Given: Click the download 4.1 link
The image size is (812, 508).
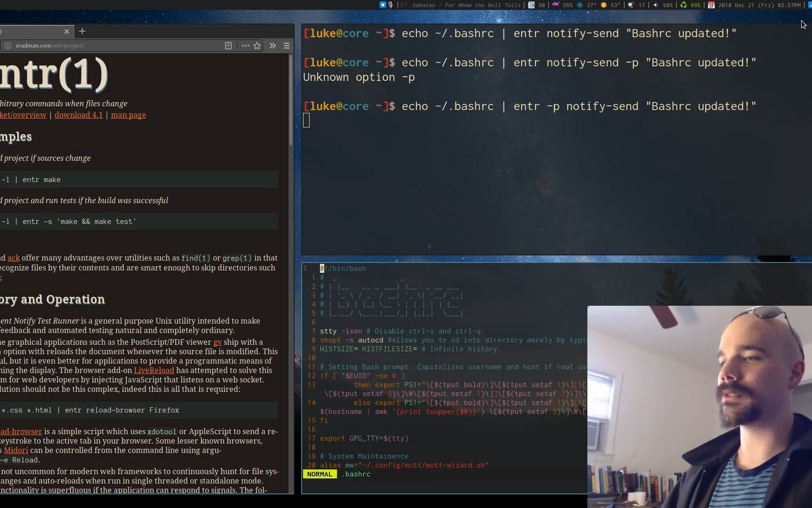Looking at the screenshot, I should (78, 115).
